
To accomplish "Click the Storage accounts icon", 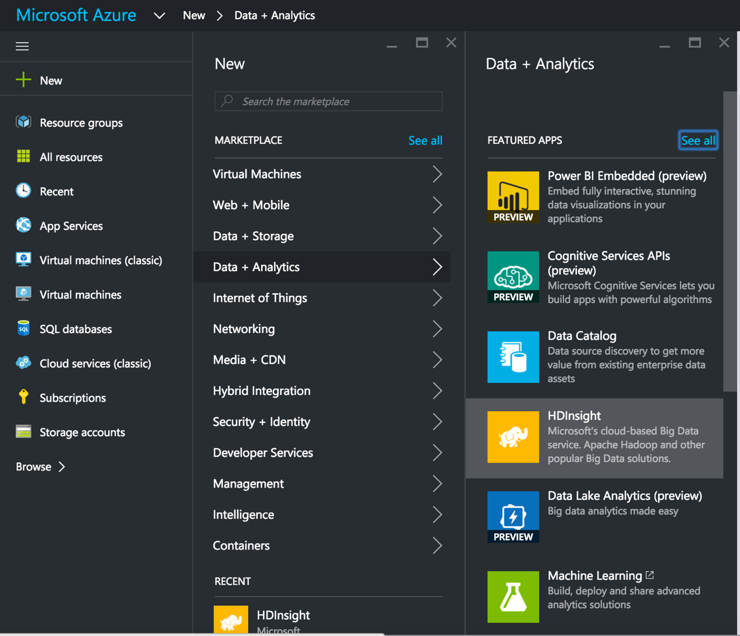I will (23, 432).
